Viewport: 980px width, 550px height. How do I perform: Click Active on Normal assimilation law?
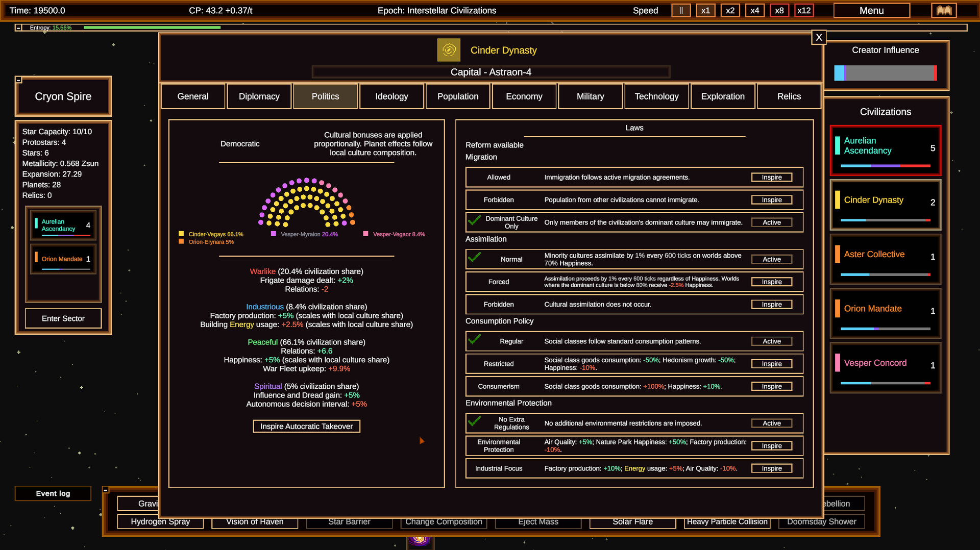tap(772, 259)
